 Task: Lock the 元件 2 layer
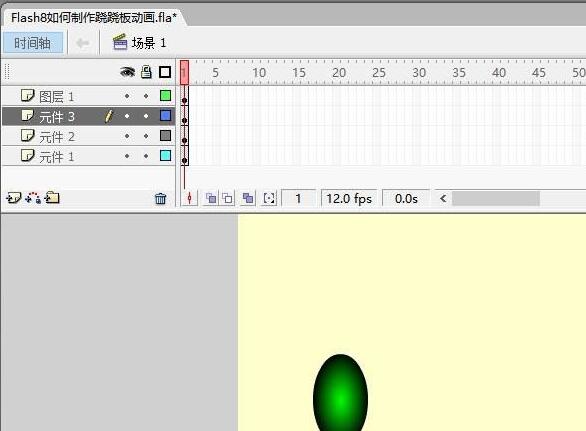pyautogui.click(x=146, y=136)
